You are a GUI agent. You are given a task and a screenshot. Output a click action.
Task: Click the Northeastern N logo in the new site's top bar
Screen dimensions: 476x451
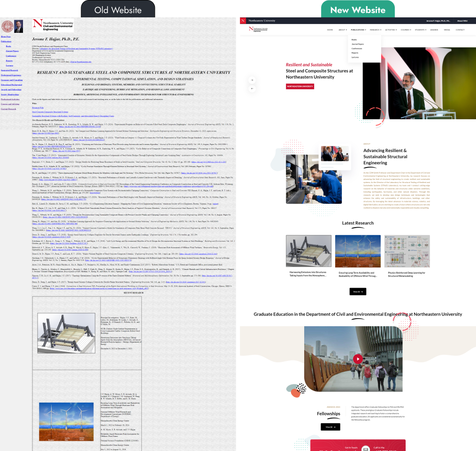243,21
